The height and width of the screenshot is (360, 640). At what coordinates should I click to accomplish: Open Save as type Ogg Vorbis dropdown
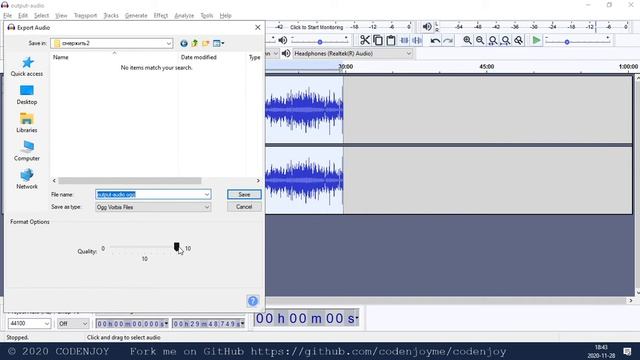153,207
